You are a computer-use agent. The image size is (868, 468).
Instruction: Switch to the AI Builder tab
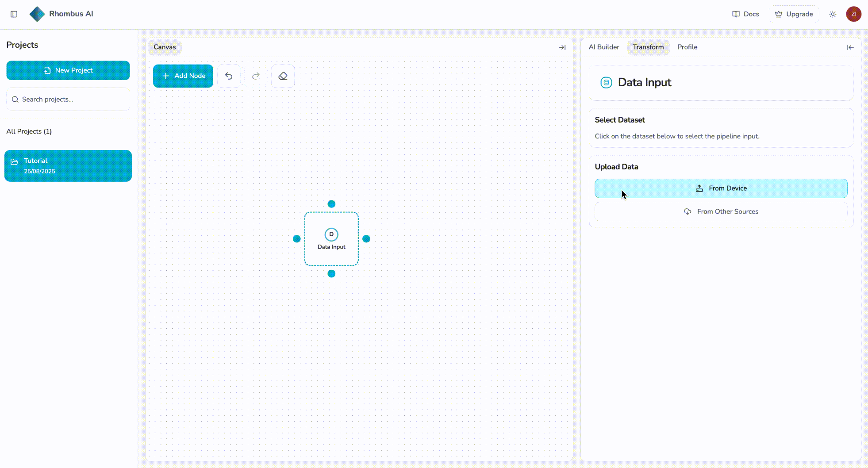[x=604, y=47]
